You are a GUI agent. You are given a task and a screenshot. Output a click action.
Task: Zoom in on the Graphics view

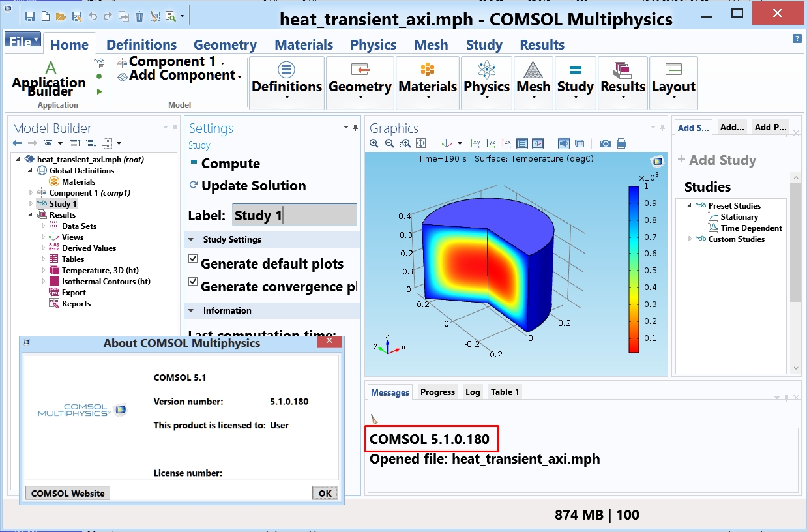click(x=374, y=143)
